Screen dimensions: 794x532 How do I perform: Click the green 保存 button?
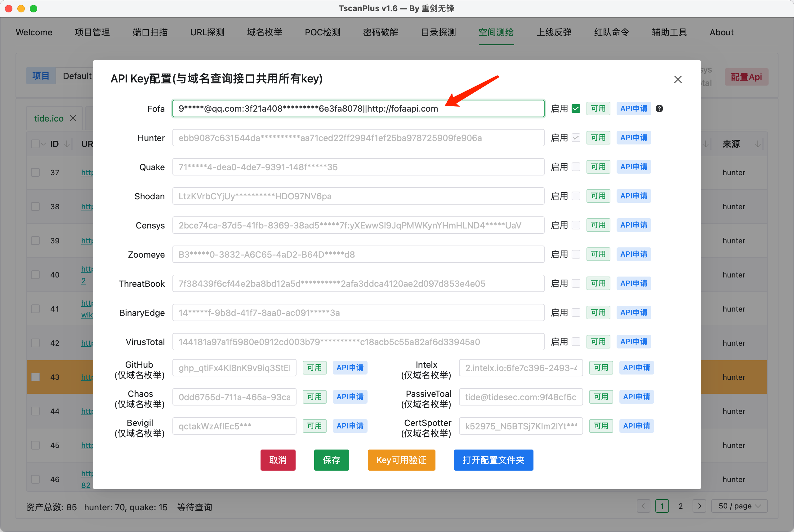331,460
